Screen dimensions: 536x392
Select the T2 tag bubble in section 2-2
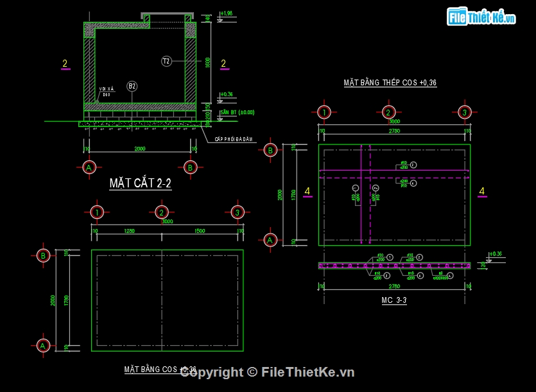[x=166, y=61]
